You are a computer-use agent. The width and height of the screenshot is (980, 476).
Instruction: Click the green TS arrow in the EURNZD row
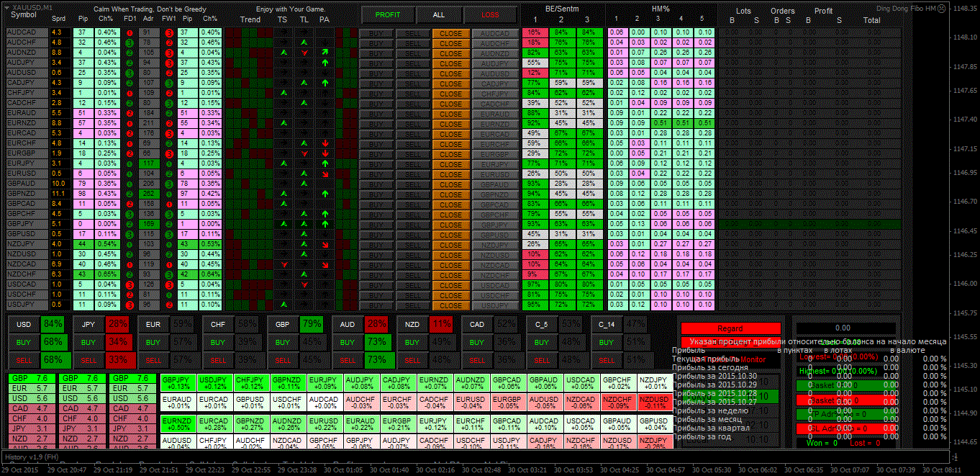283,124
